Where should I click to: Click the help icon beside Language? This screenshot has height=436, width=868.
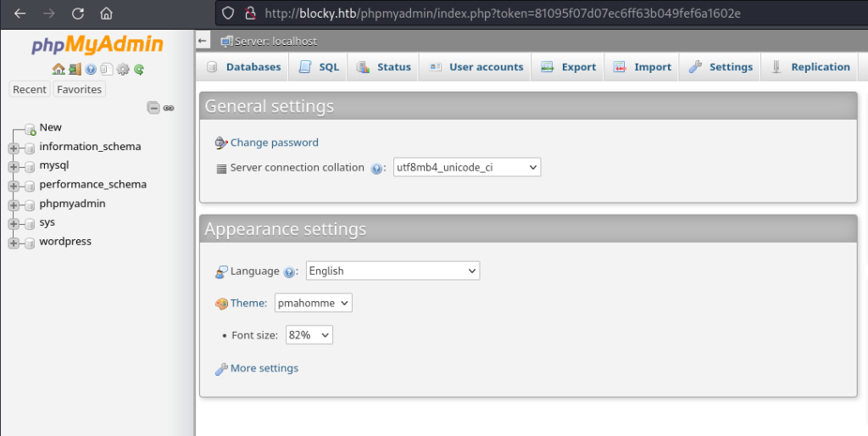tap(288, 272)
